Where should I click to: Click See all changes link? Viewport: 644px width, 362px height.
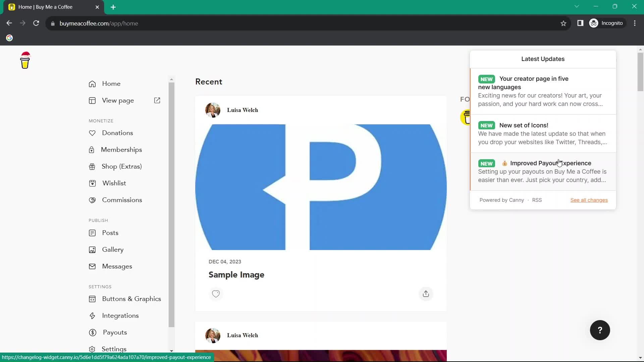point(589,200)
